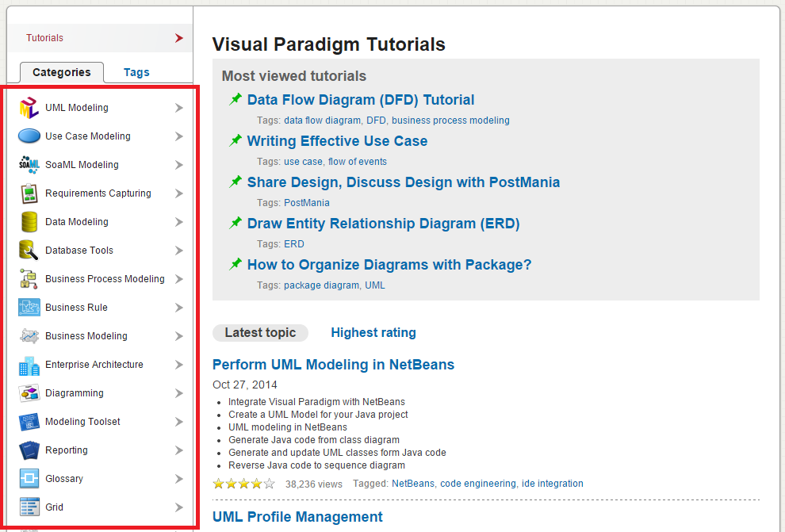Switch to the Tags tab
Image resolution: width=785 pixels, height=532 pixels.
pyautogui.click(x=136, y=73)
